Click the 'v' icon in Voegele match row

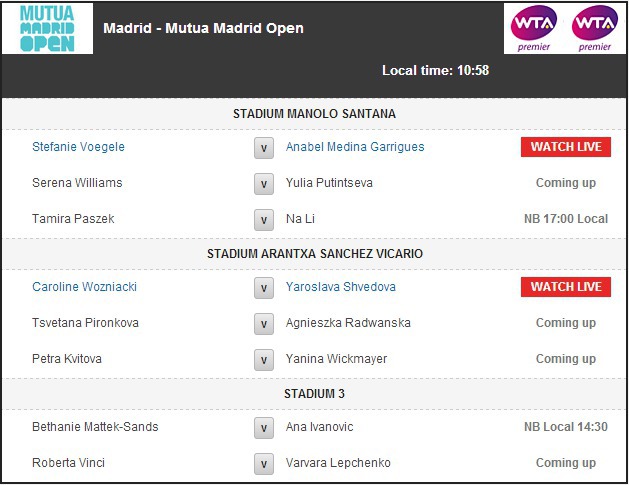pos(264,148)
